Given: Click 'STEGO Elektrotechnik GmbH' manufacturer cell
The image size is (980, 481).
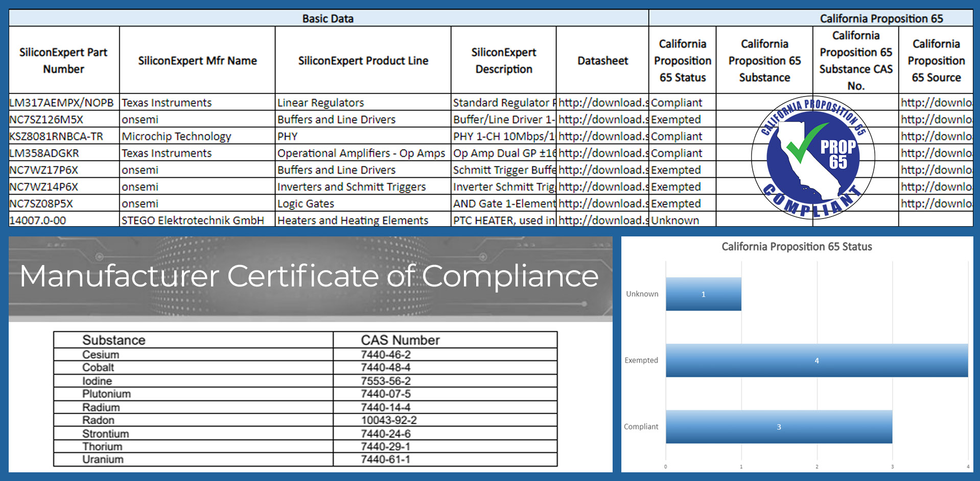Looking at the screenshot, I should tap(197, 220).
